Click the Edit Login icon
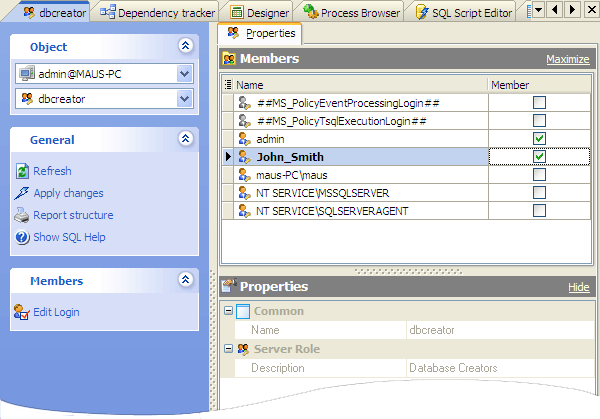 pos(22,312)
